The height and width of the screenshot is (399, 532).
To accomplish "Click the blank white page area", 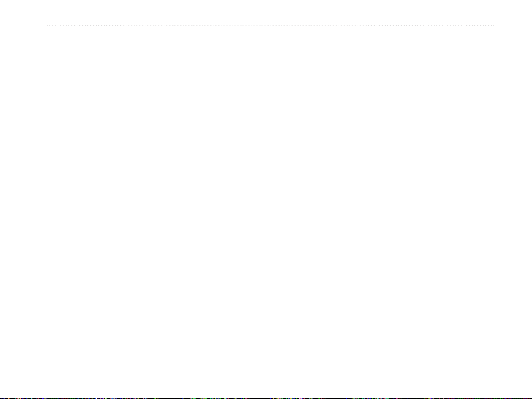I will click(266, 210).
